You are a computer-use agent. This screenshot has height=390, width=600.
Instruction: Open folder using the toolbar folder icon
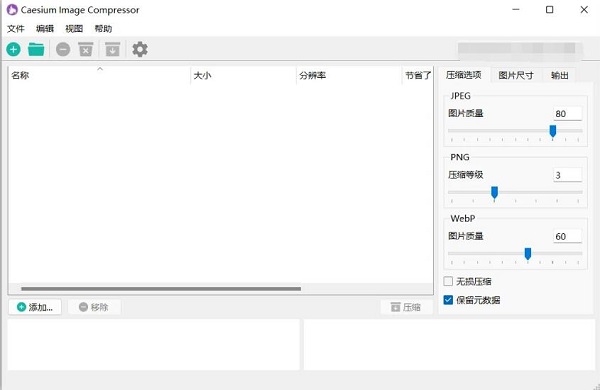[36, 49]
